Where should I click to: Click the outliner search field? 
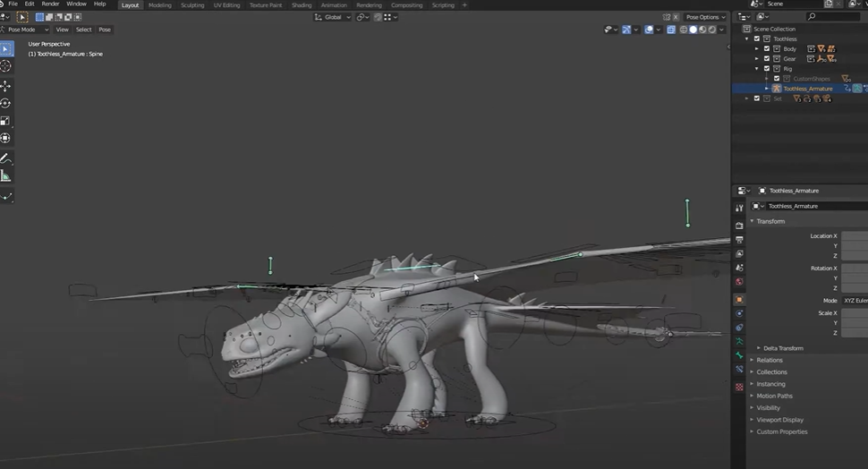[833, 17]
